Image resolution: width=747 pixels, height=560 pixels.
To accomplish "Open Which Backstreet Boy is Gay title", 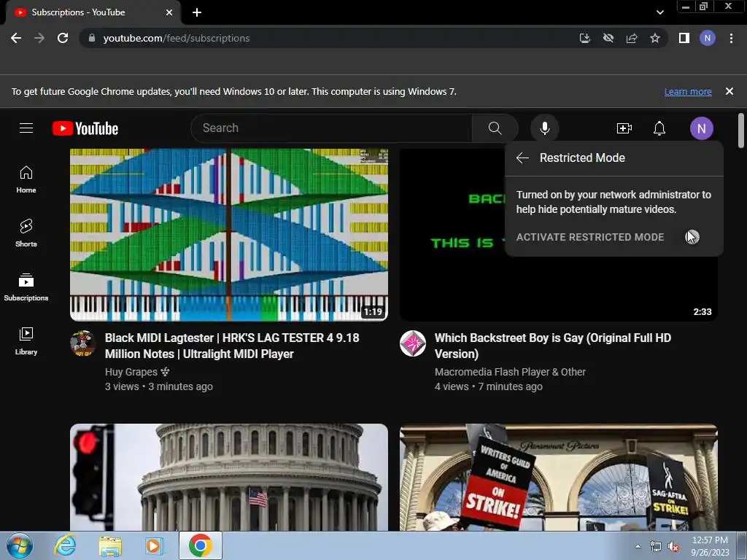I will click(x=553, y=346).
